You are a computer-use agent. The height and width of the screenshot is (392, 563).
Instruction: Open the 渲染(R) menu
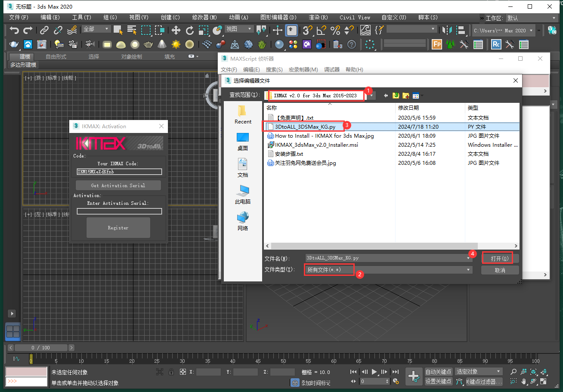318,18
